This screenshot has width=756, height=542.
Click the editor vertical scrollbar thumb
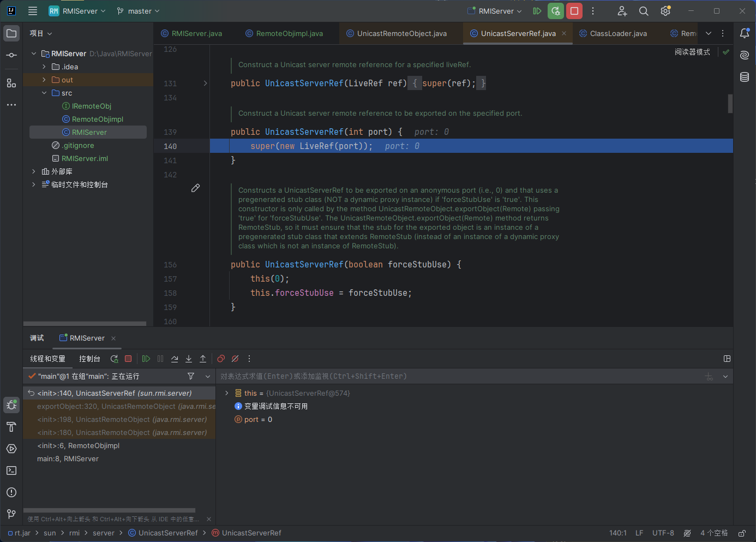[730, 103]
